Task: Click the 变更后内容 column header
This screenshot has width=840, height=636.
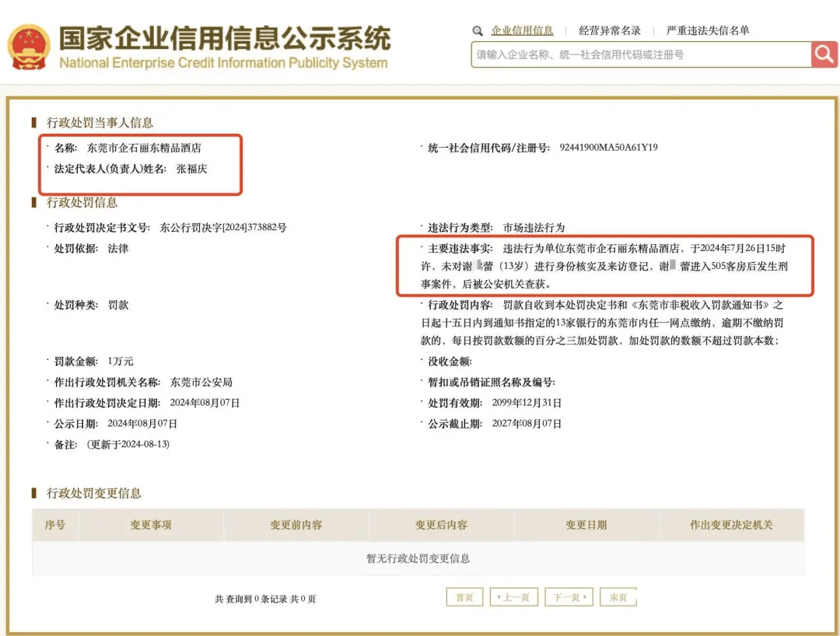Action: (442, 525)
